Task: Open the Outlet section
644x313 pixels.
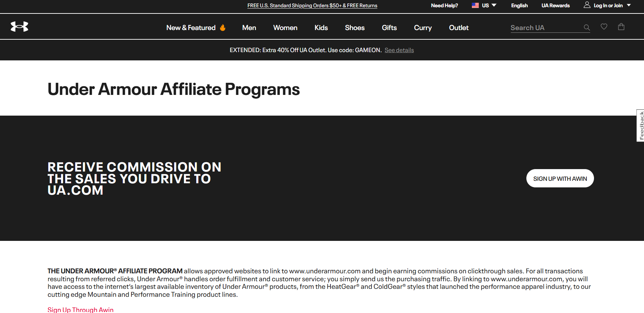Action: [x=458, y=28]
